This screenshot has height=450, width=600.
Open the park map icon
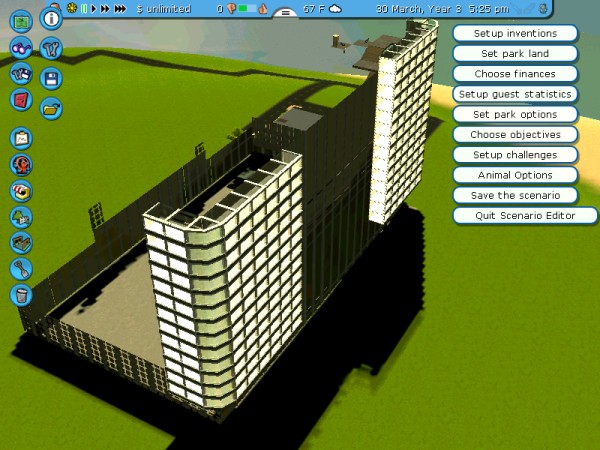21,21
